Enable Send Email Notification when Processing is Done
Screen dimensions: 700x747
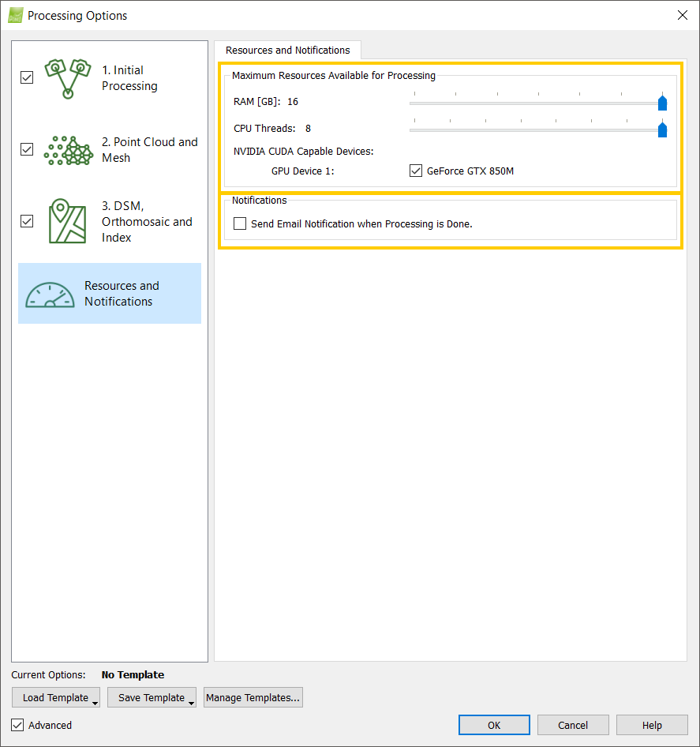[240, 223]
